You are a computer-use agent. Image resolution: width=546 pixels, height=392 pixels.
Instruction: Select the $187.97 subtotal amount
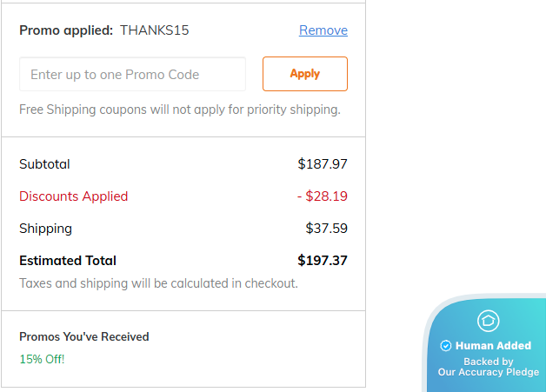[x=323, y=163]
